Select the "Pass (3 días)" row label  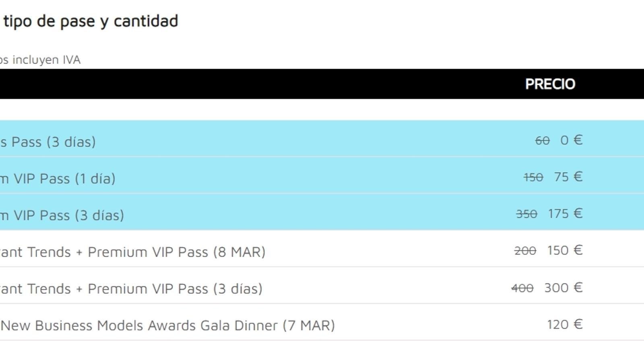(x=48, y=142)
